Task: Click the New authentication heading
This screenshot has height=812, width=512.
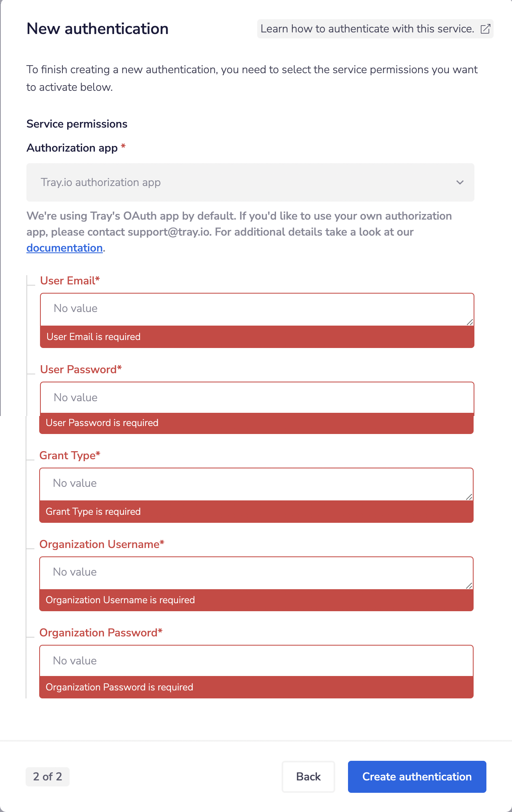Action: (x=97, y=28)
